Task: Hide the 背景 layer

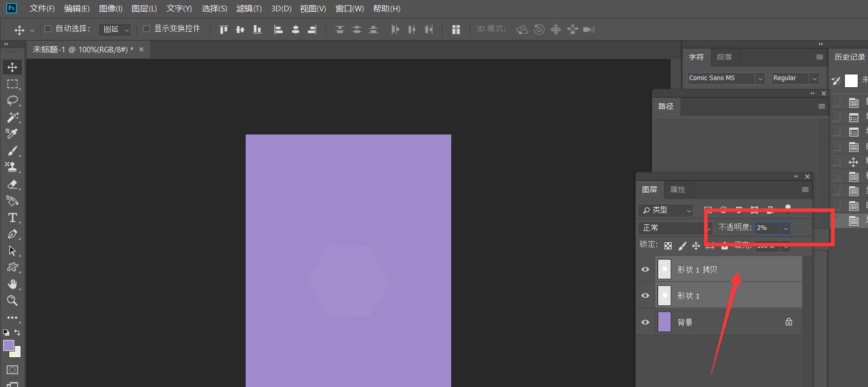Action: 645,322
